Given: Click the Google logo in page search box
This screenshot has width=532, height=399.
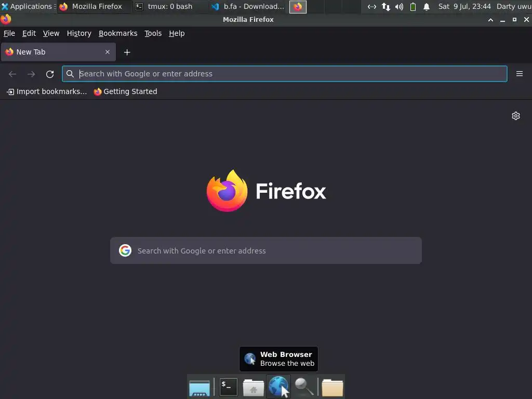Looking at the screenshot, I should [x=125, y=250].
